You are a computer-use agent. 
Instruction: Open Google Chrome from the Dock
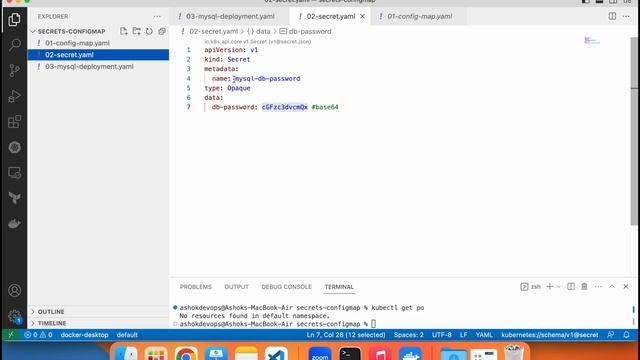point(186,353)
